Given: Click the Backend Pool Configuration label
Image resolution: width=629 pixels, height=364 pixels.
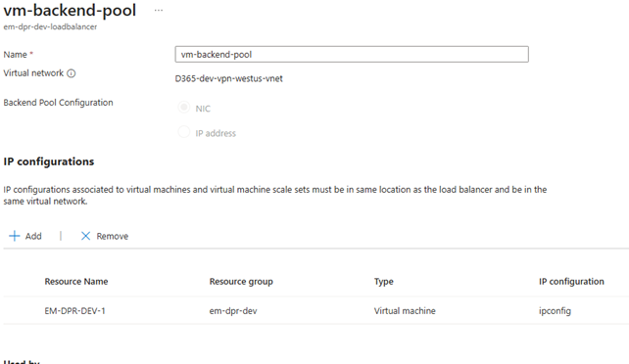Looking at the screenshot, I should (x=58, y=103).
